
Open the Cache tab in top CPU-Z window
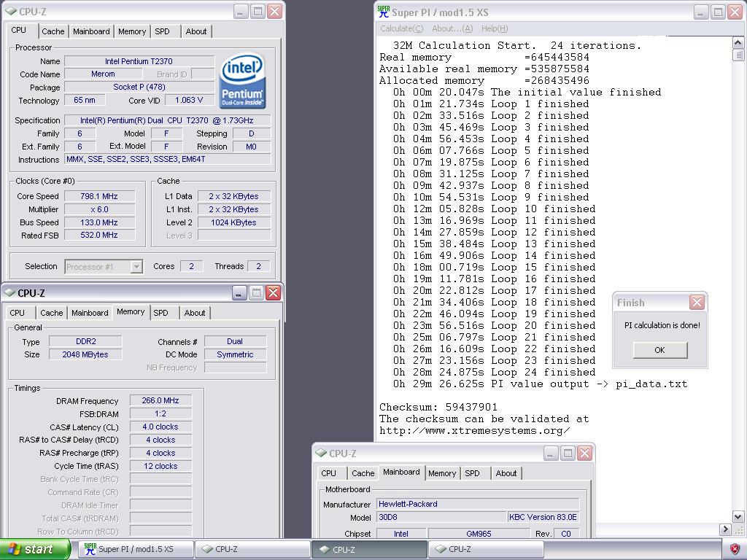[53, 31]
